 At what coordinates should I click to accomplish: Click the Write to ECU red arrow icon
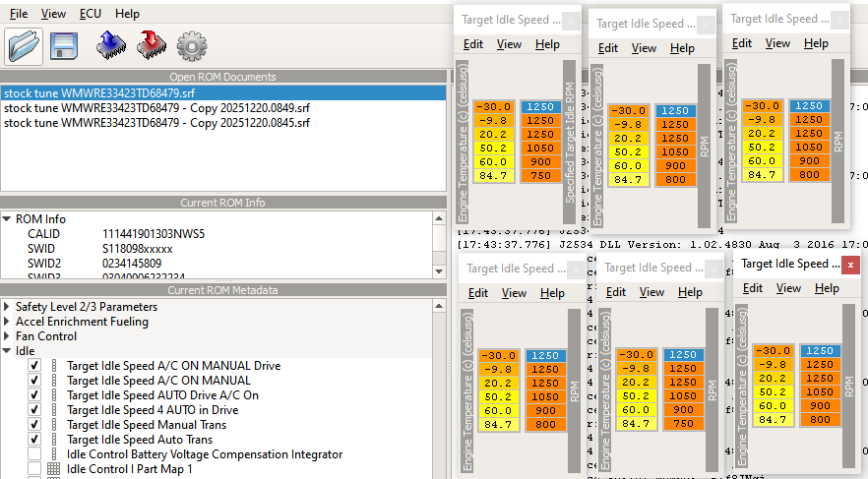coord(151,45)
